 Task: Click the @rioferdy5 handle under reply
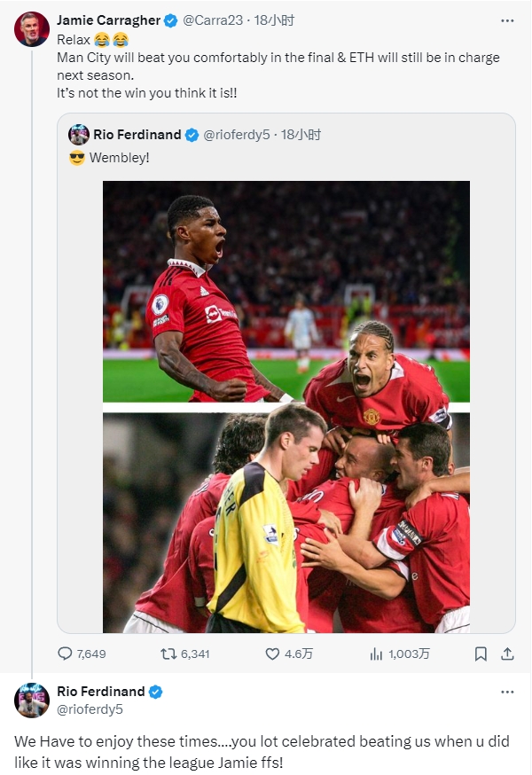coord(90,709)
